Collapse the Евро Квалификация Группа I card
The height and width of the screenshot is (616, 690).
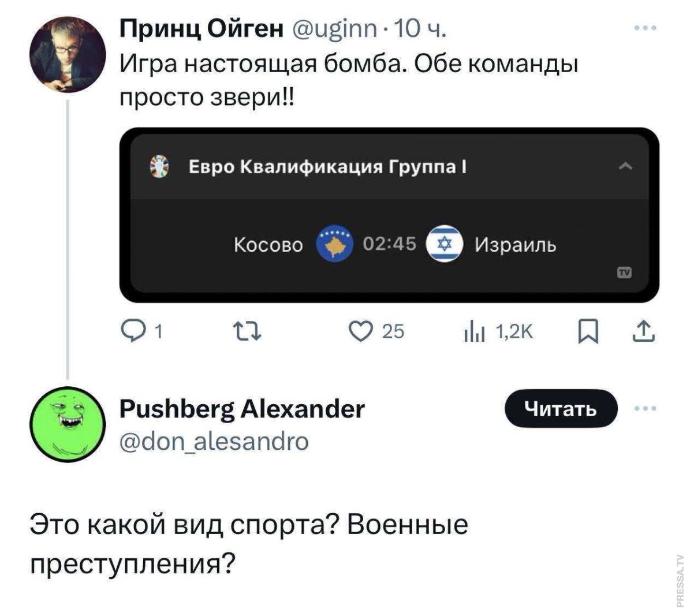(625, 167)
